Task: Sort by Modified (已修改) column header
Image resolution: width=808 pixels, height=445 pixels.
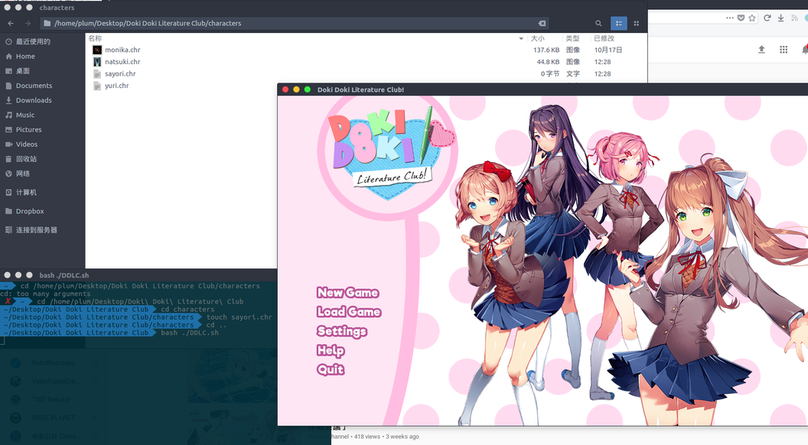Action: (x=604, y=39)
